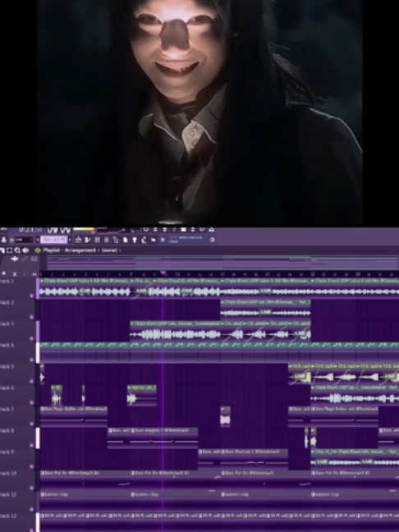Open the Line snap dropdown
The height and width of the screenshot is (532, 399).
[x=24, y=240]
